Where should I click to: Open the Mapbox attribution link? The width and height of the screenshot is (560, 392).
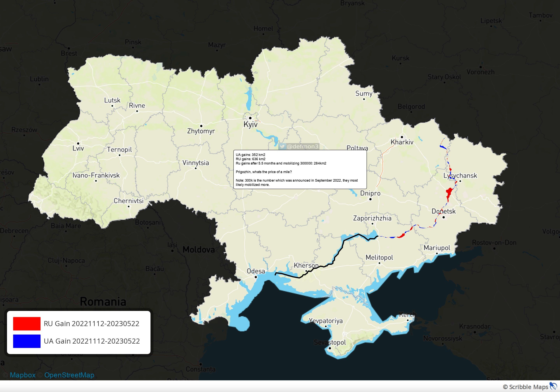coord(22,375)
